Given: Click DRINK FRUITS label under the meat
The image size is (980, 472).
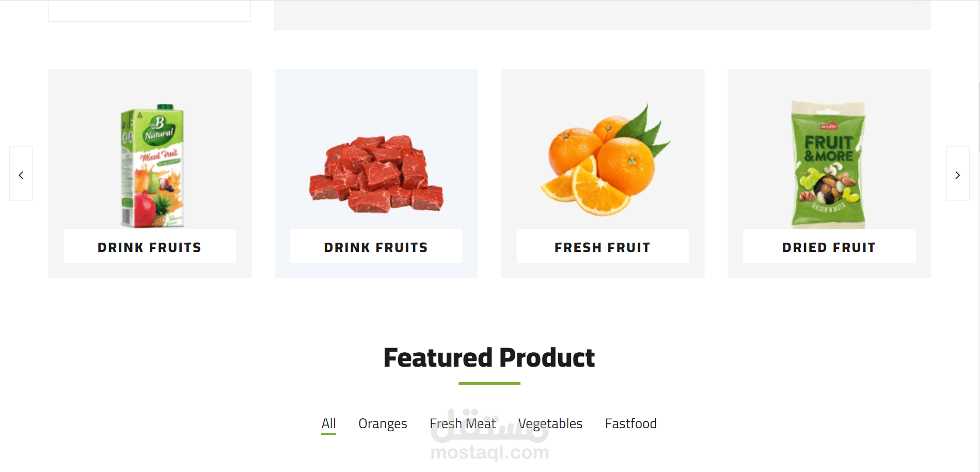Looking at the screenshot, I should [x=376, y=247].
